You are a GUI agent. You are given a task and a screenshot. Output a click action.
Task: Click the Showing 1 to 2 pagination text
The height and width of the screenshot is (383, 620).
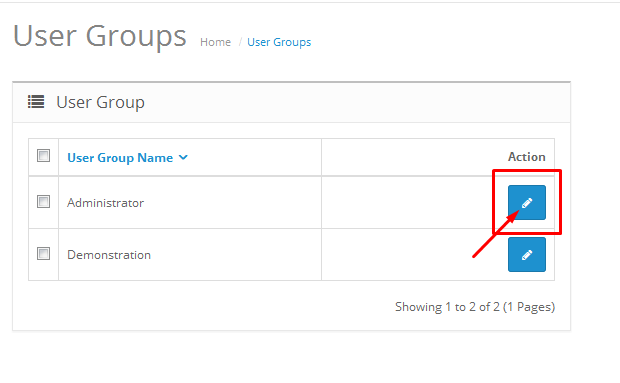point(475,307)
